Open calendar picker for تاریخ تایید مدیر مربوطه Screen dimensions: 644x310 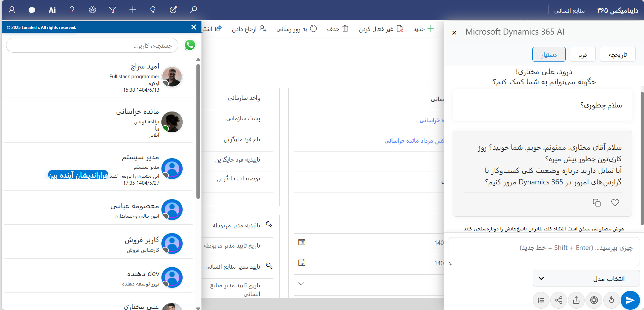pos(302,242)
